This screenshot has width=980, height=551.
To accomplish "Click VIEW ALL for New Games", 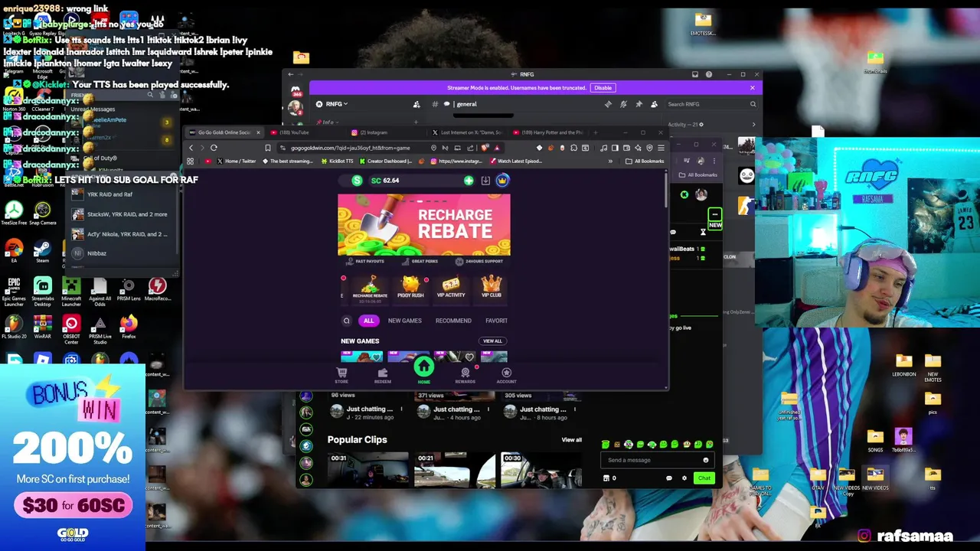I will (x=492, y=341).
